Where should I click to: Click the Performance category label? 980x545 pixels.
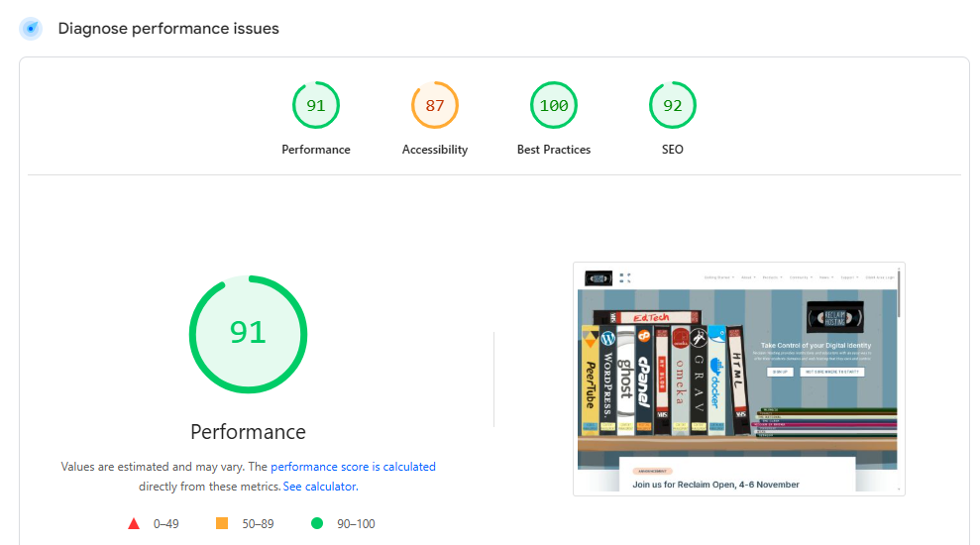[316, 150]
